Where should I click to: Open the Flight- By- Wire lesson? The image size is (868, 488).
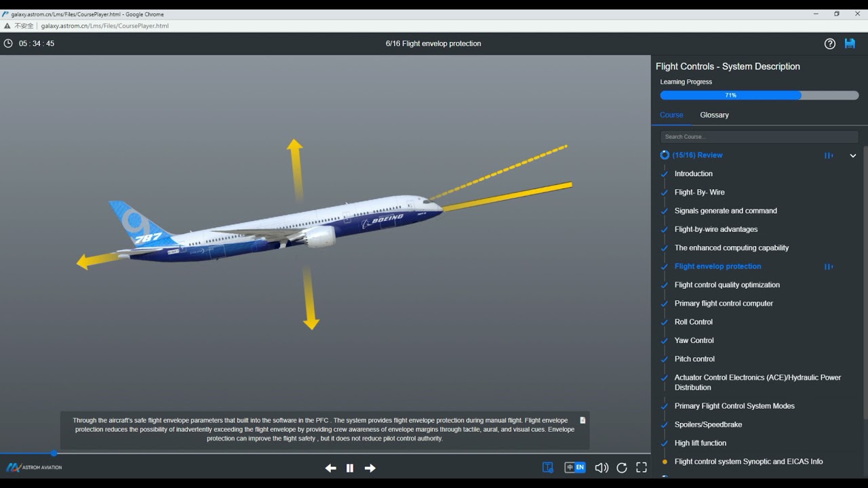699,192
